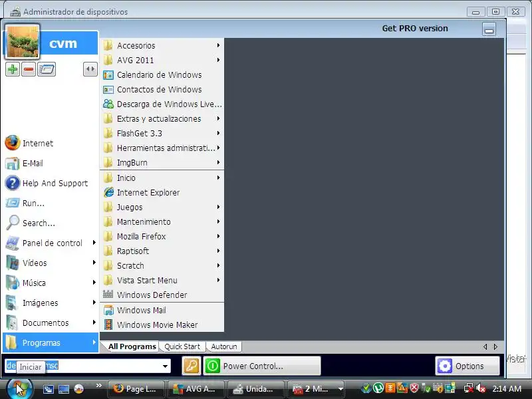The image size is (532, 399).
Task: Open the AVG A... taskbar button
Action: pyautogui.click(x=196, y=389)
